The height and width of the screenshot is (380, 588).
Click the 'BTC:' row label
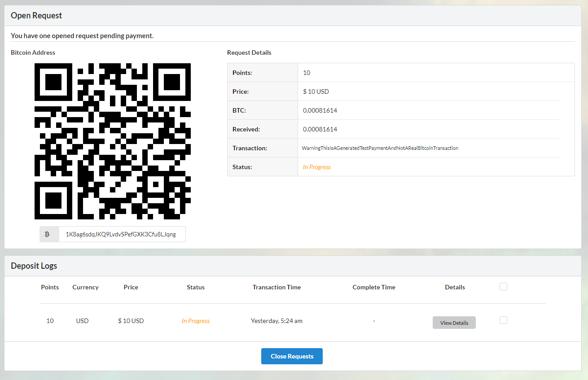(239, 110)
